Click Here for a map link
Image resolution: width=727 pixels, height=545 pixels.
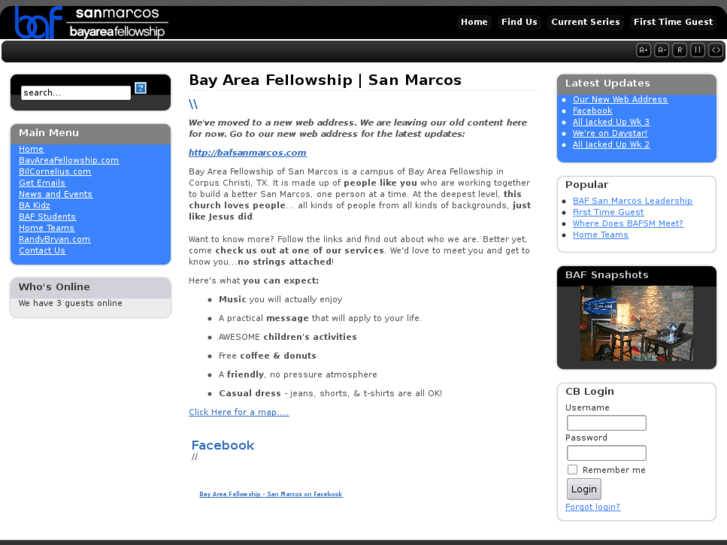click(x=239, y=412)
